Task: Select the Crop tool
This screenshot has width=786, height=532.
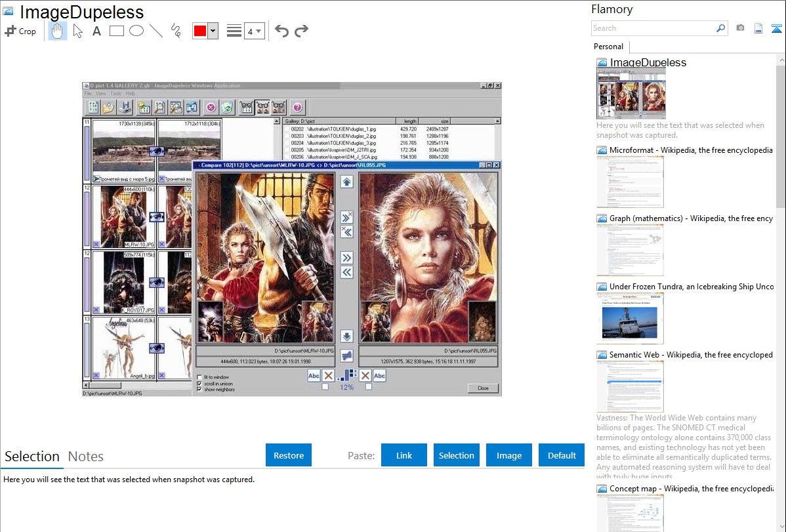Action: tap(20, 31)
